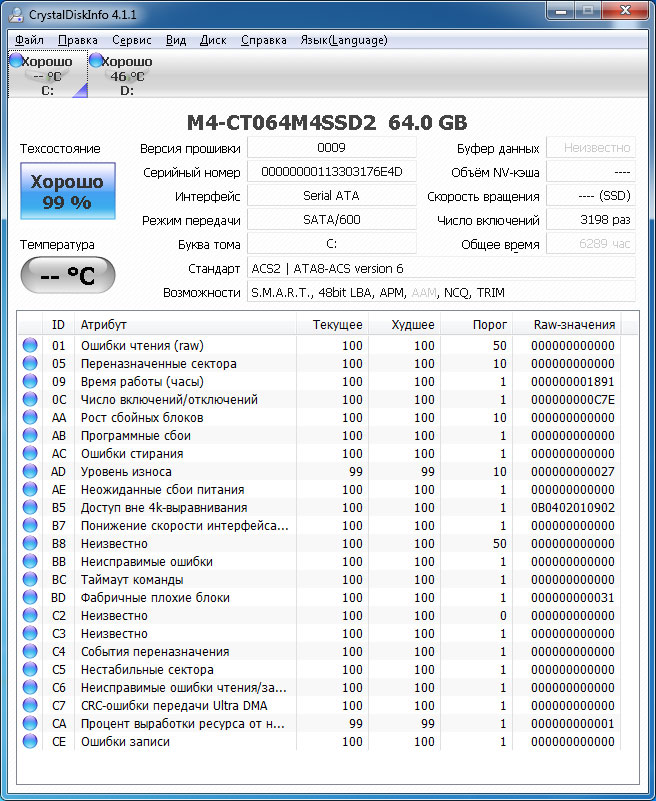Click the 6289 час total time field
656x801 pixels.
pos(591,244)
